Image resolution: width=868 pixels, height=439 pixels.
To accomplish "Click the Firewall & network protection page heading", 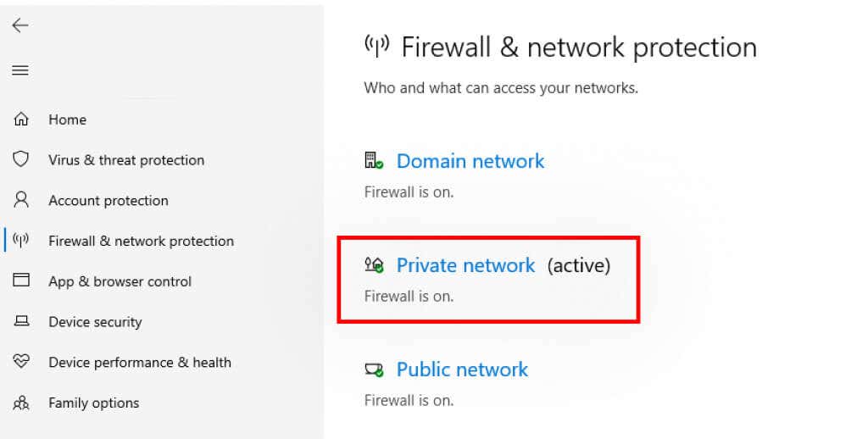I will (578, 47).
